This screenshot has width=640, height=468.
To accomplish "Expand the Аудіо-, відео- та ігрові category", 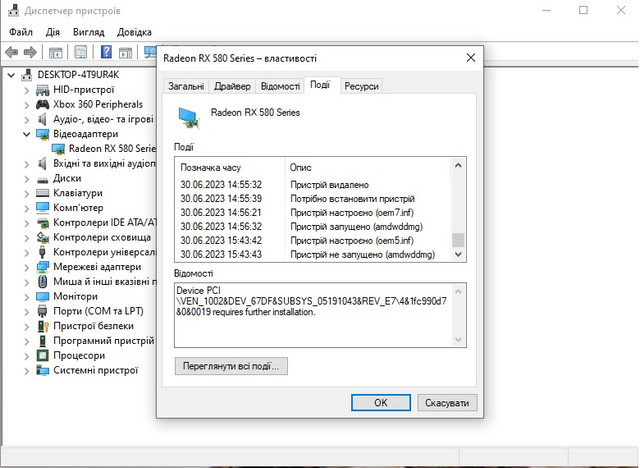I will click(27, 120).
